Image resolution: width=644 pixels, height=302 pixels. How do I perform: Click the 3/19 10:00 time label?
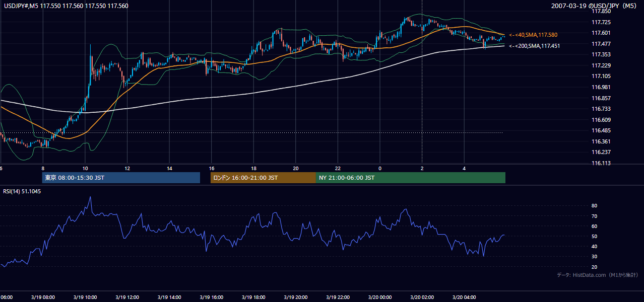pos(85,297)
